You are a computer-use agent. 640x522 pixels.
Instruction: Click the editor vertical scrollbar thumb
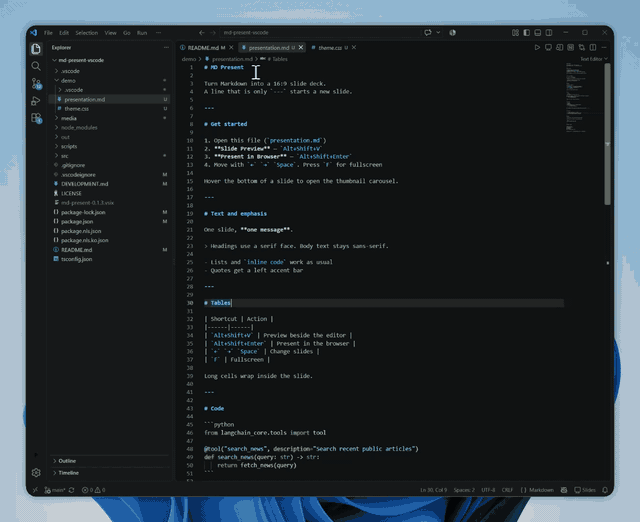click(x=607, y=135)
